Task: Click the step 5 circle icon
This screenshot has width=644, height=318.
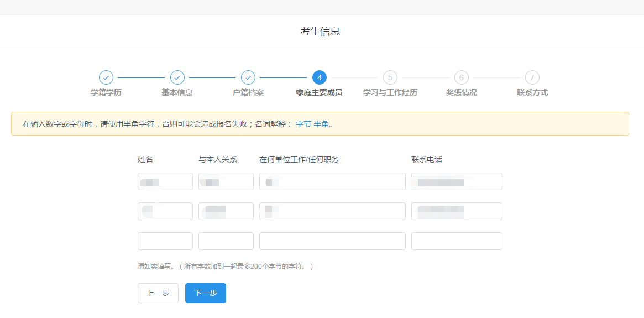Action: click(x=390, y=77)
